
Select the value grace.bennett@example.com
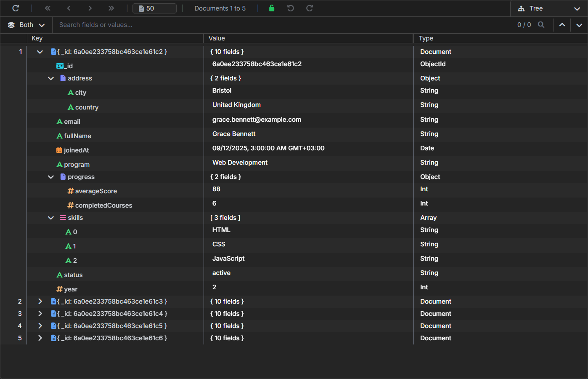257,120
